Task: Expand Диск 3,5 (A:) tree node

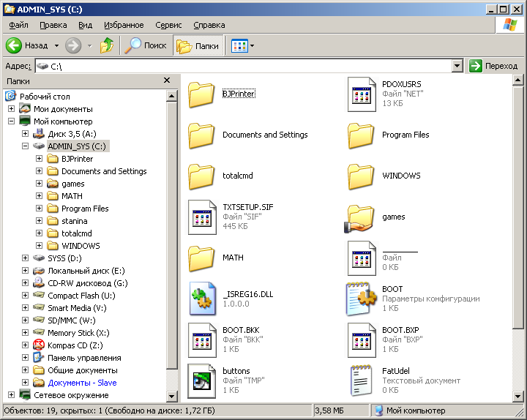Action: click(x=25, y=133)
